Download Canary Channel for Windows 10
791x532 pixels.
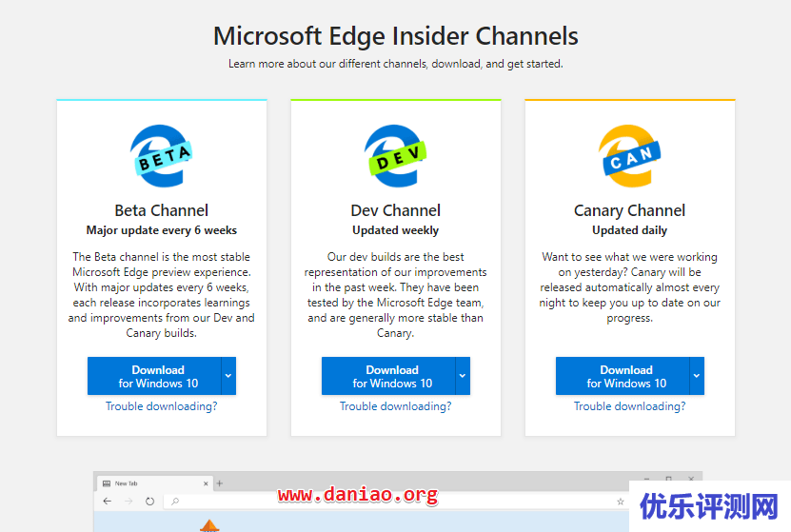(x=623, y=376)
